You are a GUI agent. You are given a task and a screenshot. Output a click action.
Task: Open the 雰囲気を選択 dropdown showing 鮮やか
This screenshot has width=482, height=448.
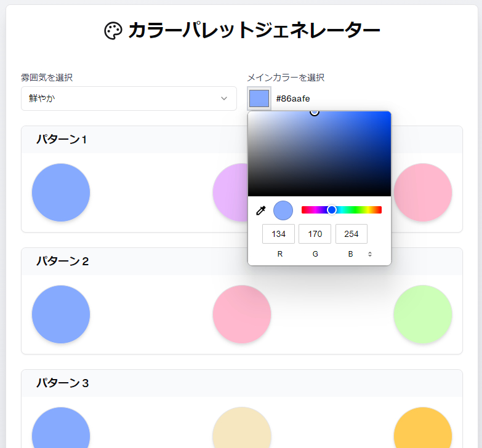[129, 98]
